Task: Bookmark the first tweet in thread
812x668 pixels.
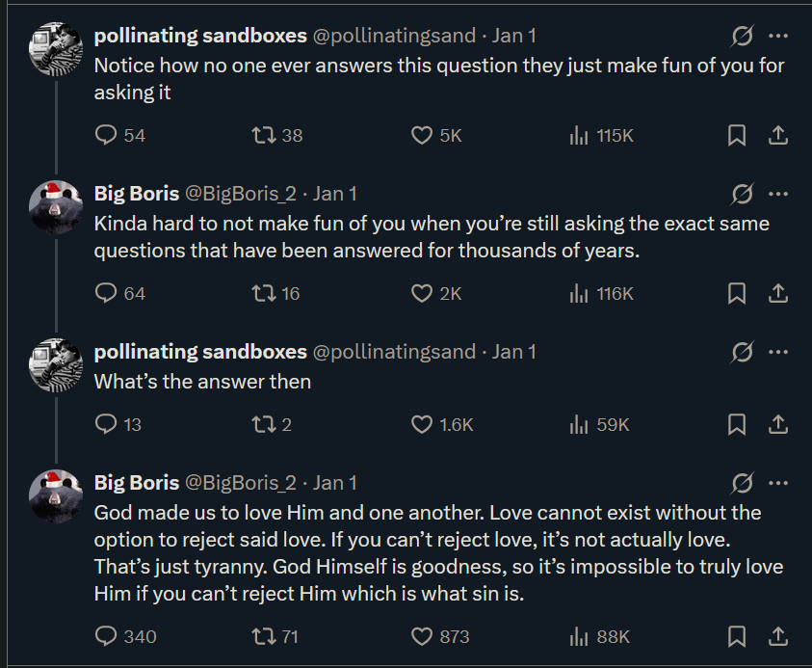Action: pos(737,136)
